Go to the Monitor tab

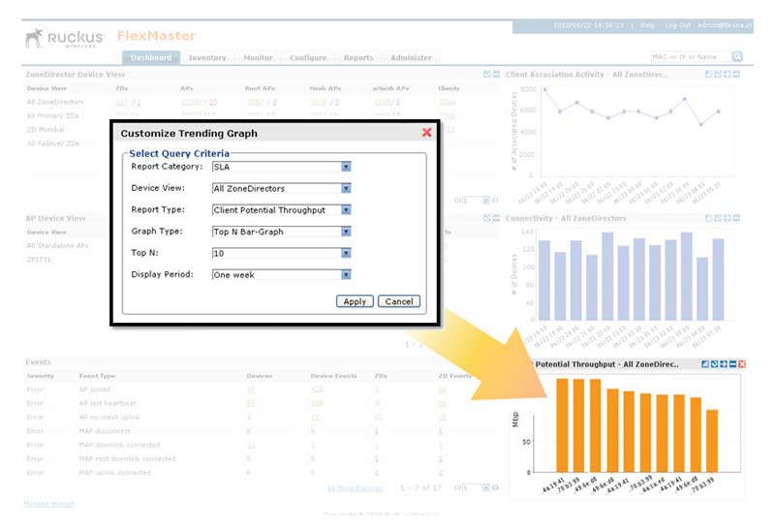click(x=258, y=58)
